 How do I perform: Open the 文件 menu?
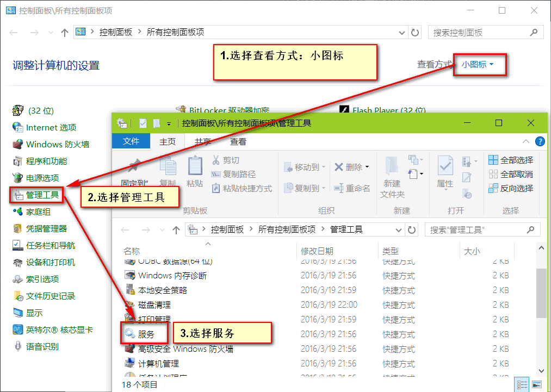click(131, 141)
